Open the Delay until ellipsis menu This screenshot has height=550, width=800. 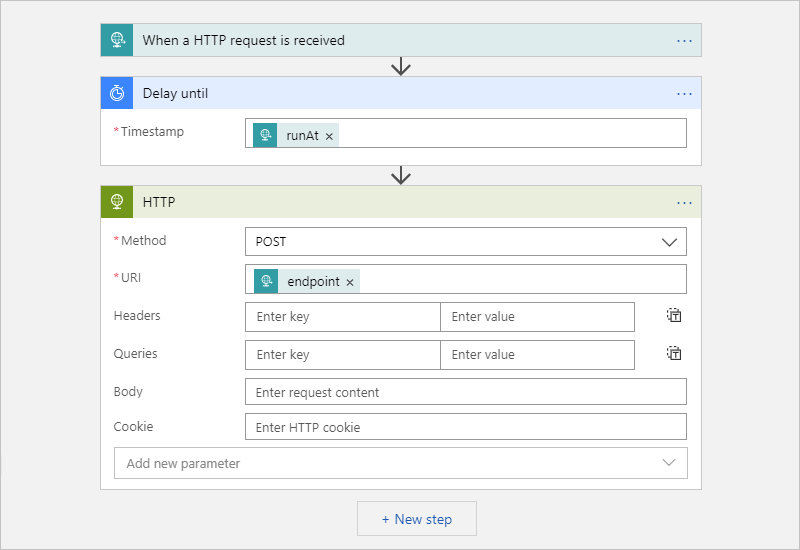[x=684, y=93]
